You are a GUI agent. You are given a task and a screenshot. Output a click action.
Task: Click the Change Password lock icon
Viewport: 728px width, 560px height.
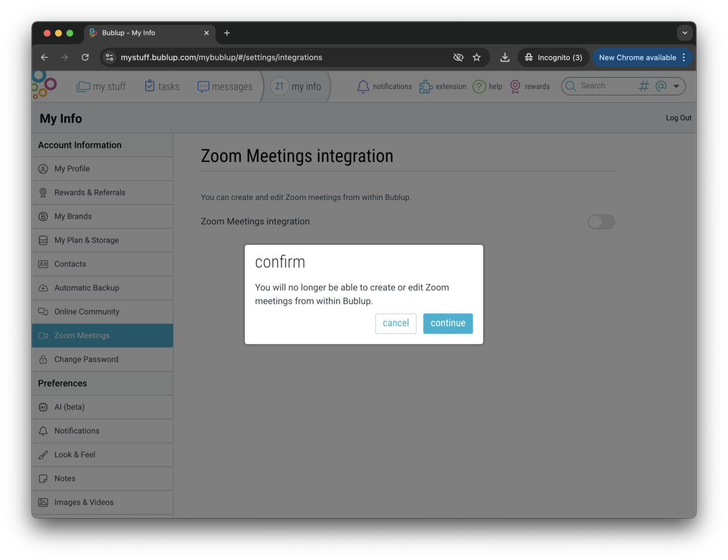point(43,360)
